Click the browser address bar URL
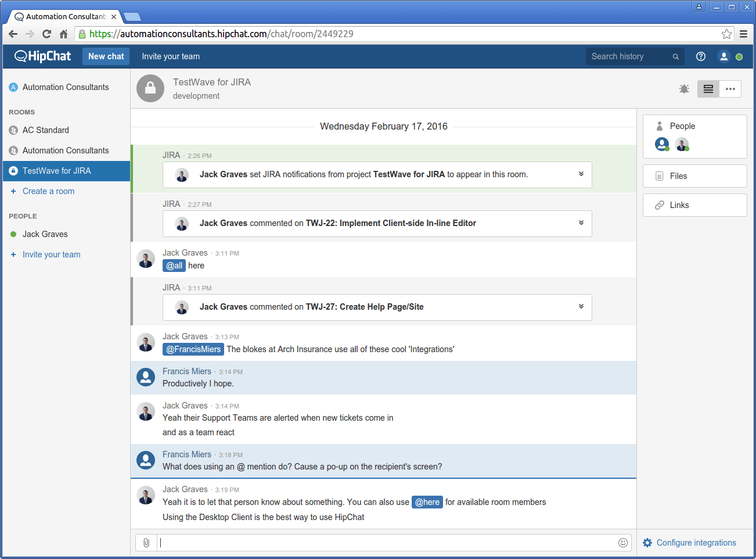The height and width of the screenshot is (559, 756). point(222,34)
